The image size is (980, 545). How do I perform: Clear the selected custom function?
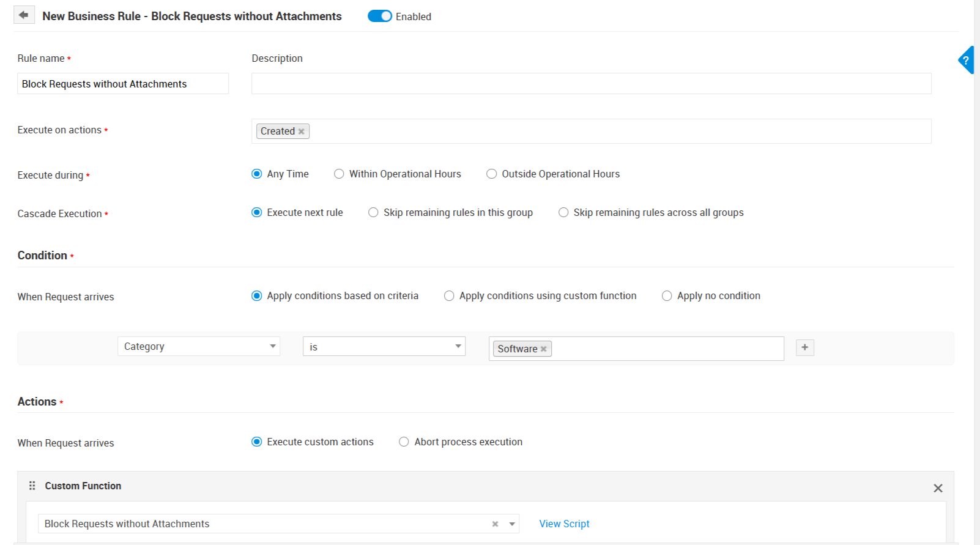pyautogui.click(x=495, y=524)
